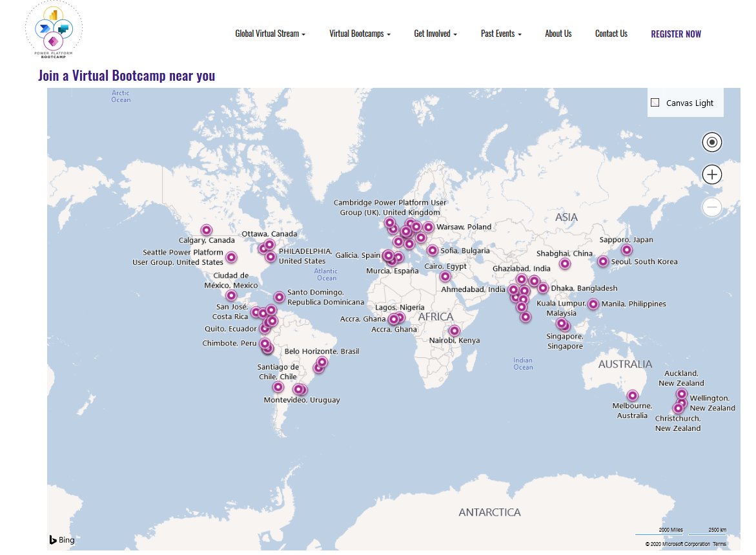Click the Cairo, Egypt map pin
Viewport: 756px width, 555px height.
445,276
